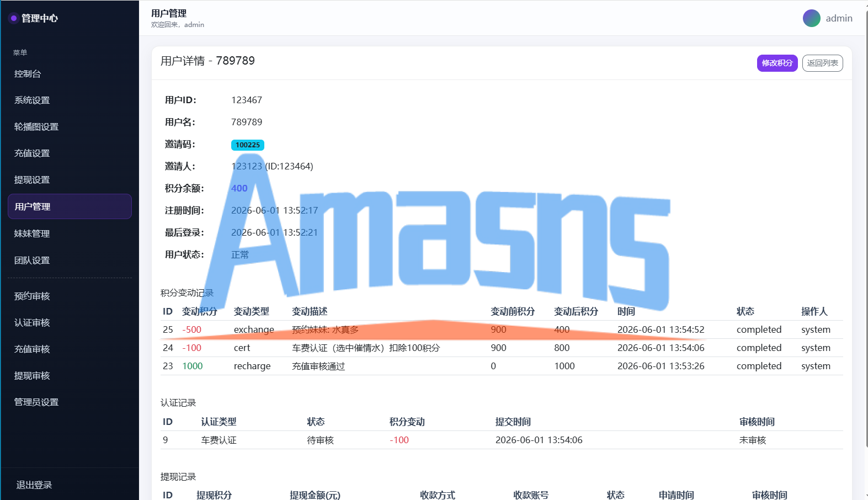Click the 操作人 column header
Screen dimensions: 868x500
[814, 311]
